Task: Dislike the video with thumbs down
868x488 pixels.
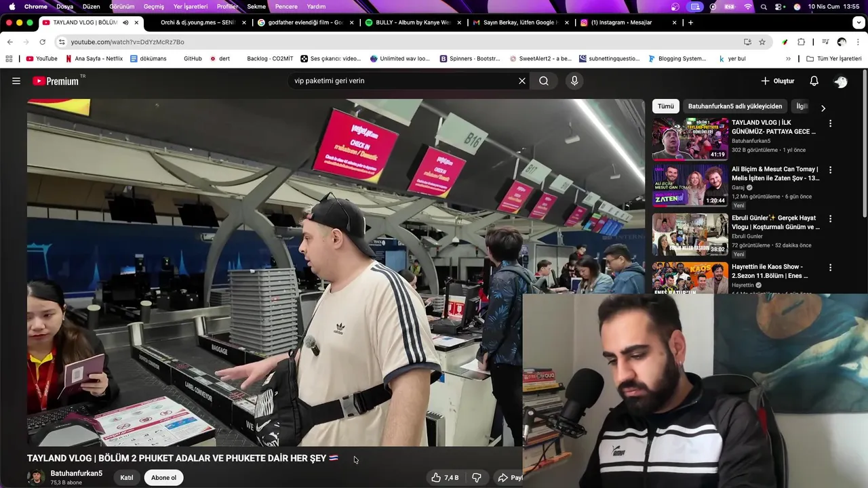Action: [x=477, y=478]
